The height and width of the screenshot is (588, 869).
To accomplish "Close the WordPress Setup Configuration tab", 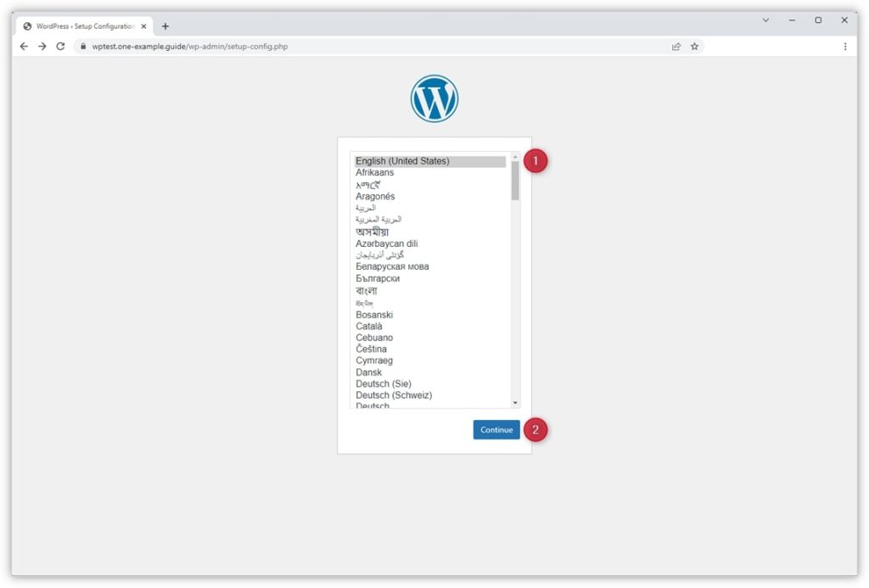I will 143,26.
